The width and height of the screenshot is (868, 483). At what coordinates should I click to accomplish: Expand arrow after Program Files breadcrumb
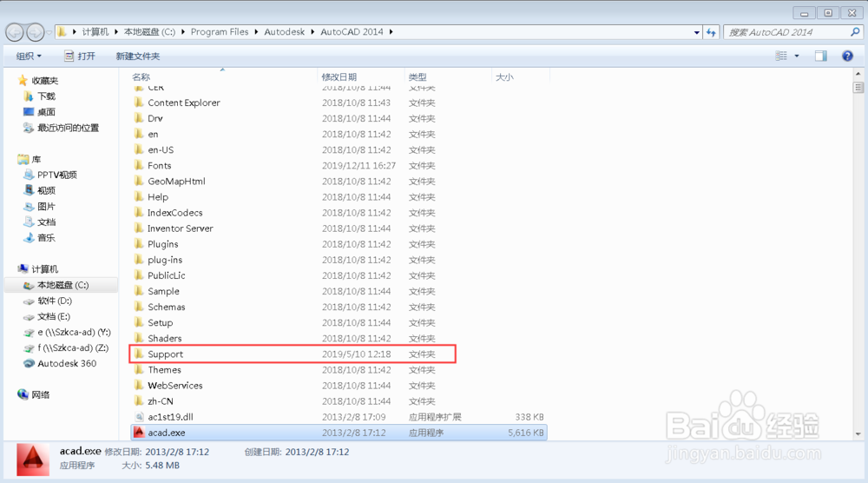coord(256,32)
